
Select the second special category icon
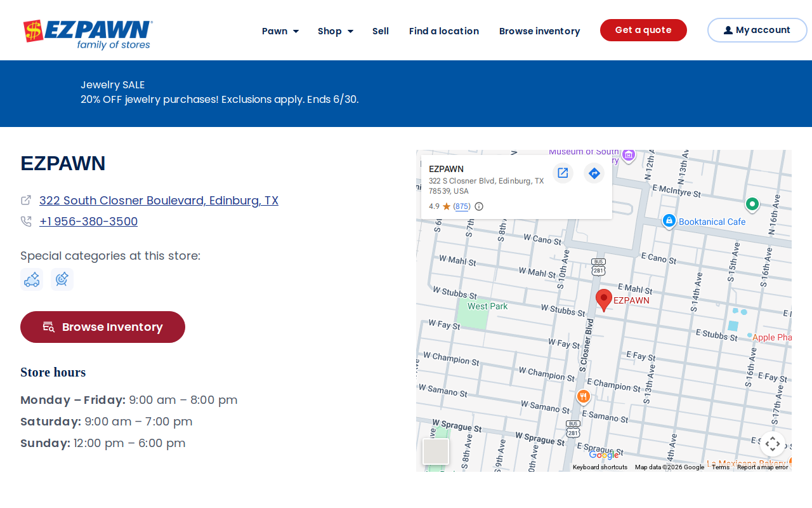click(62, 279)
